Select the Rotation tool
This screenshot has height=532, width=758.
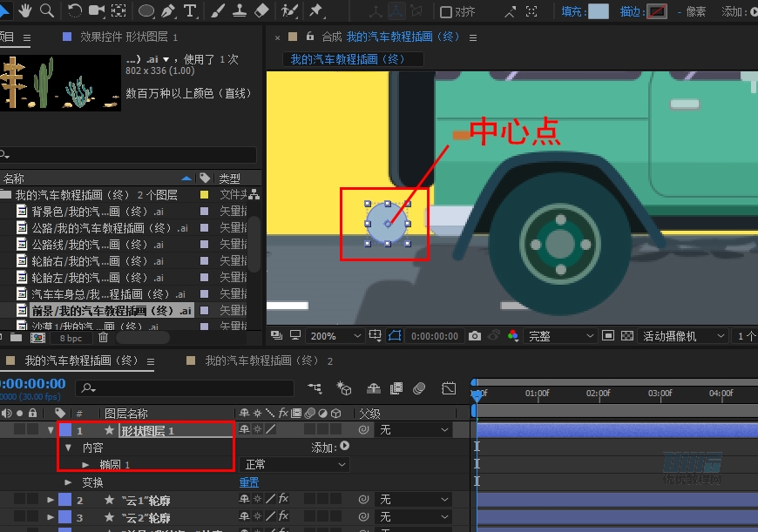pos(73,11)
